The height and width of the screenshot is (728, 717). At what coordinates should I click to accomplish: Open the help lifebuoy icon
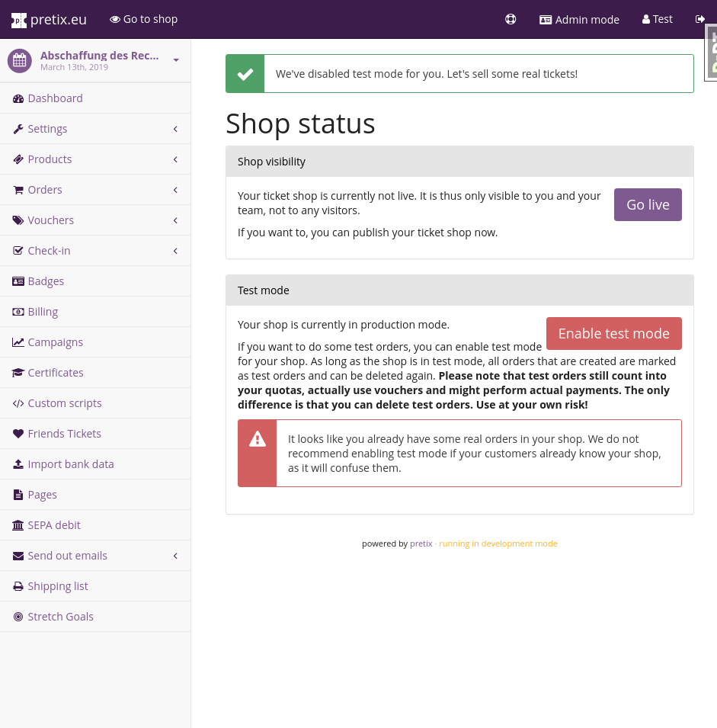pos(511,20)
